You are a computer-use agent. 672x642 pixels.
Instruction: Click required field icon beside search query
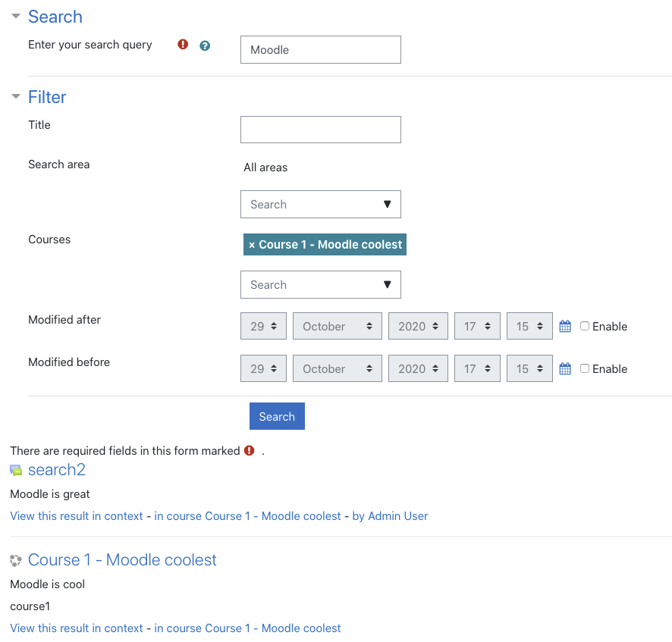click(x=183, y=44)
